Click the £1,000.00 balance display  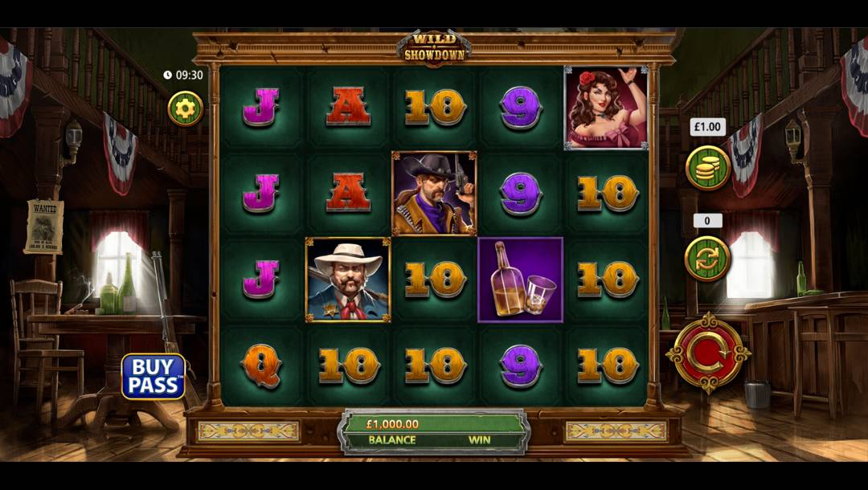pyautogui.click(x=392, y=424)
